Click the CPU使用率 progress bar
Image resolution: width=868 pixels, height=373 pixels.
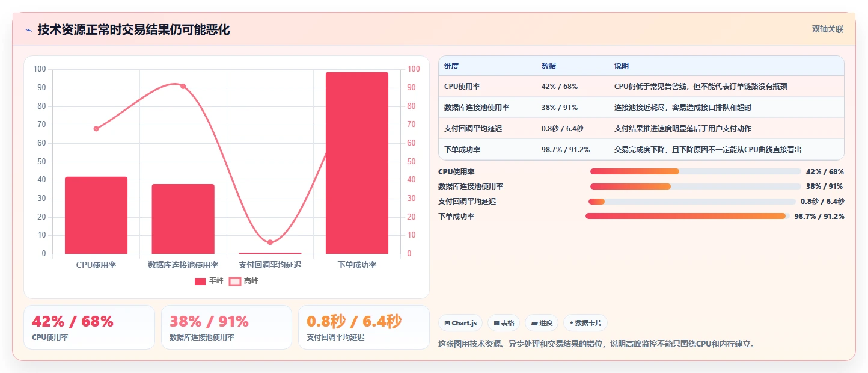point(695,171)
